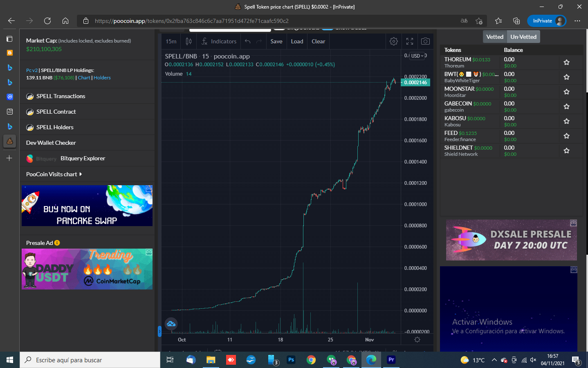Open browser Favorites list
Viewport: 588px width, 368px height.
click(x=498, y=21)
